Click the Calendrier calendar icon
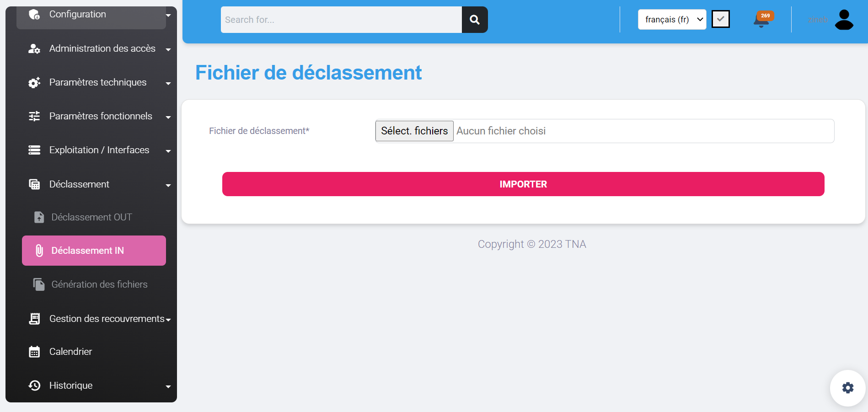Image resolution: width=868 pixels, height=412 pixels. tap(34, 352)
